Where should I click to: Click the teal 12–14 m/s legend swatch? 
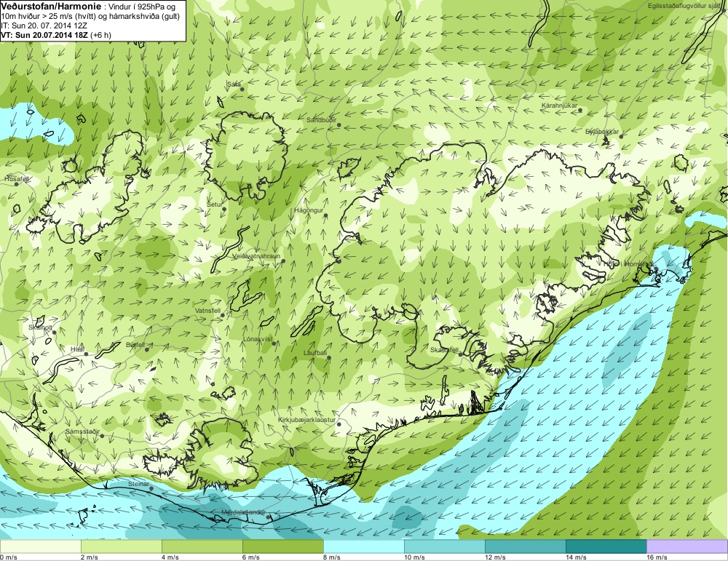[525, 546]
